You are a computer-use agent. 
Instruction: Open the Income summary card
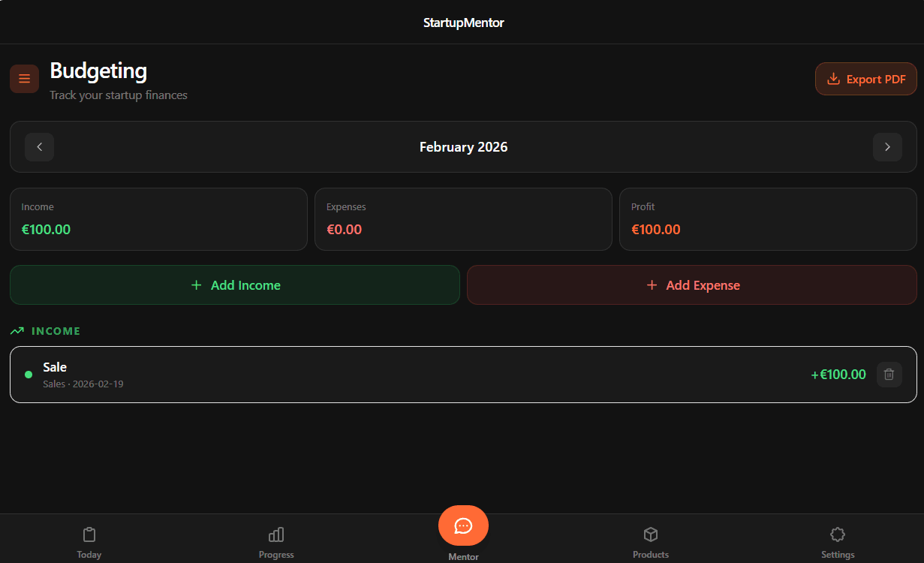pyautogui.click(x=158, y=218)
